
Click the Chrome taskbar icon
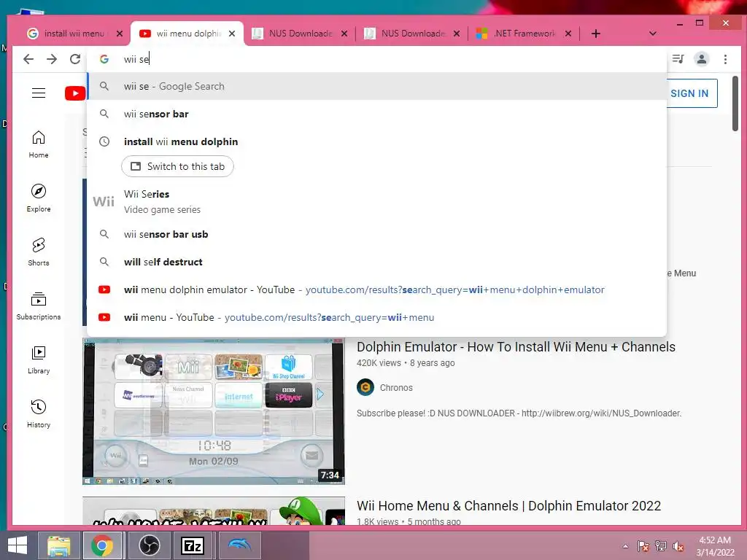(x=102, y=545)
